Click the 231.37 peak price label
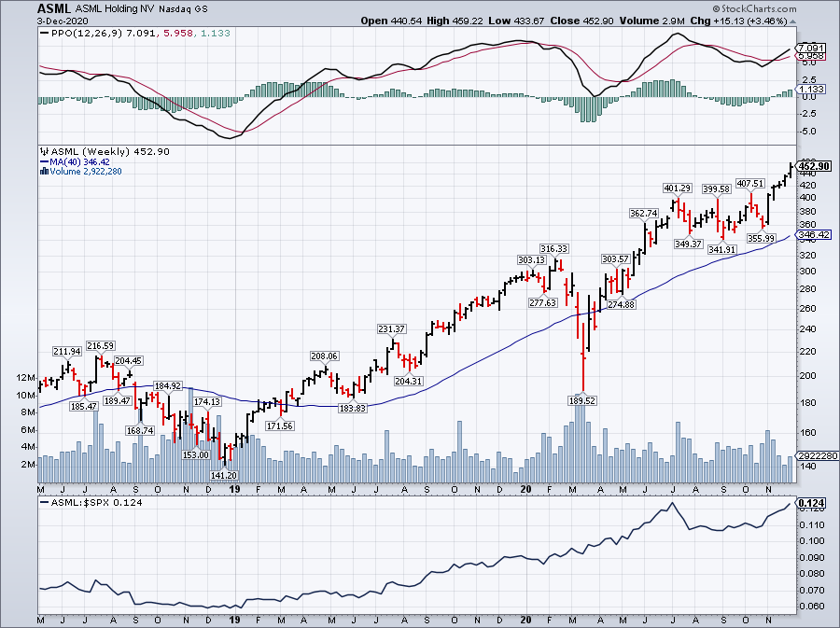Viewport: 840px width, 628px height. tap(392, 328)
